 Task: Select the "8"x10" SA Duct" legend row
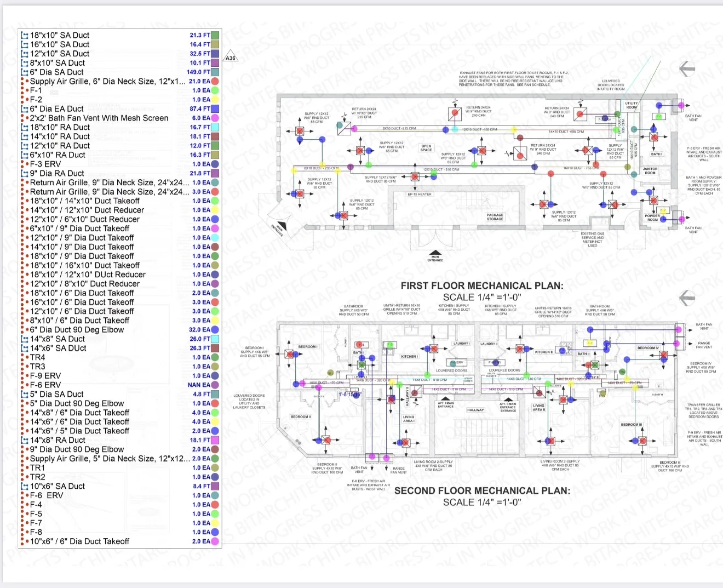click(x=120, y=63)
